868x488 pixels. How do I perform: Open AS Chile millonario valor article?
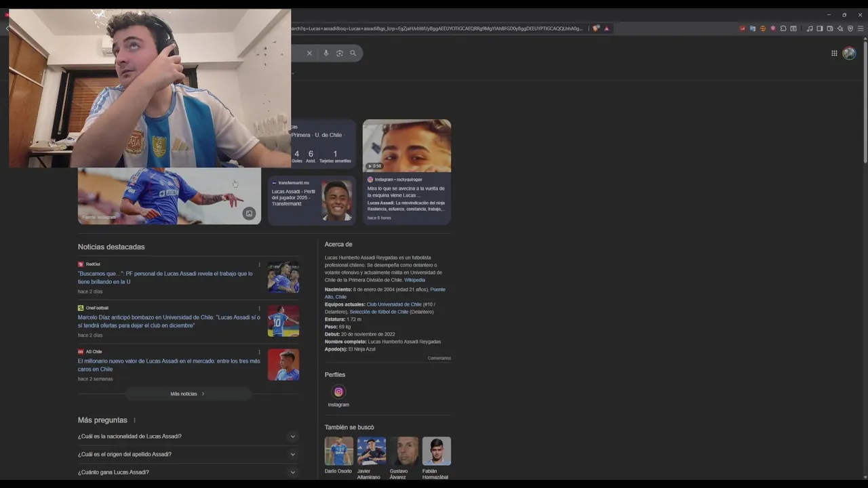pyautogui.click(x=169, y=365)
